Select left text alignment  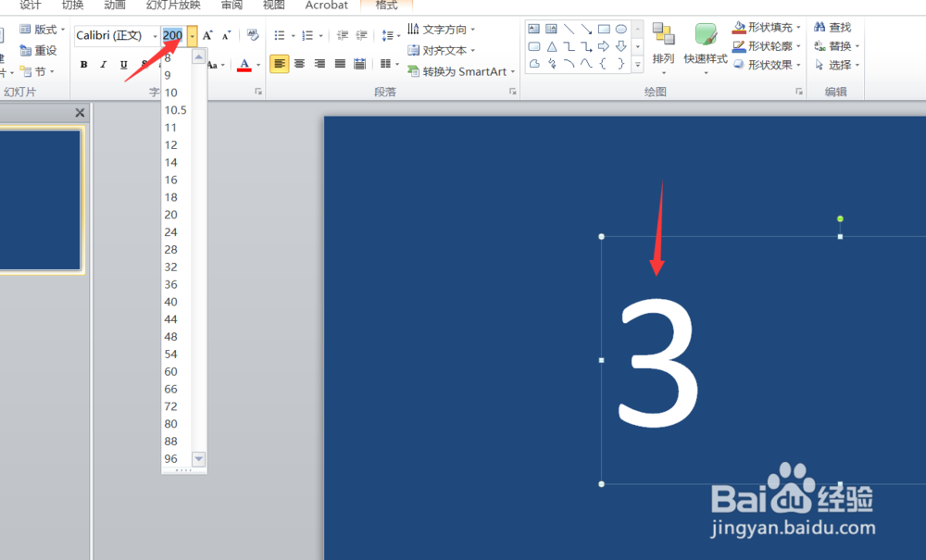tap(280, 64)
